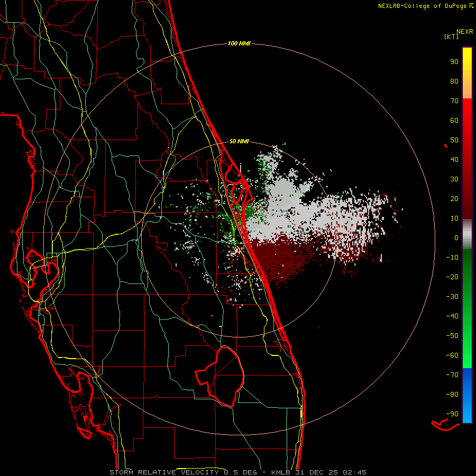Image resolution: width=476 pixels, height=476 pixels.
Task: Click the positive 60 knot scale label
Action: tap(454, 120)
